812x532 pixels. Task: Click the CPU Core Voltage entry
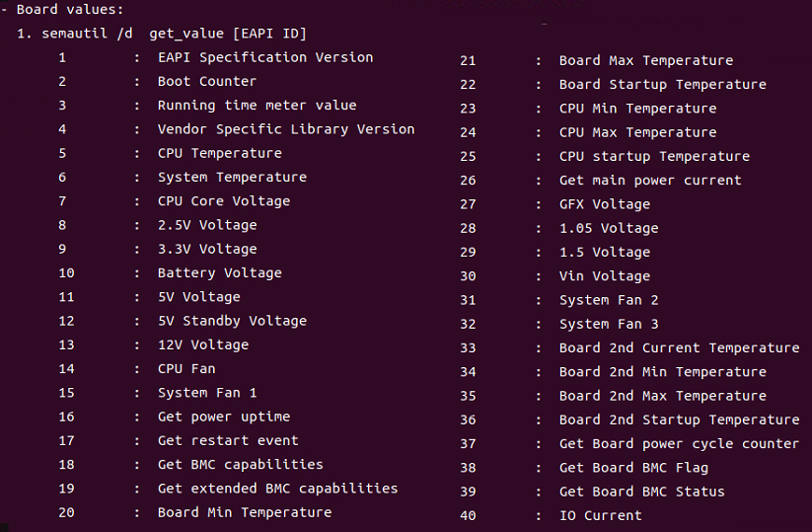(223, 201)
